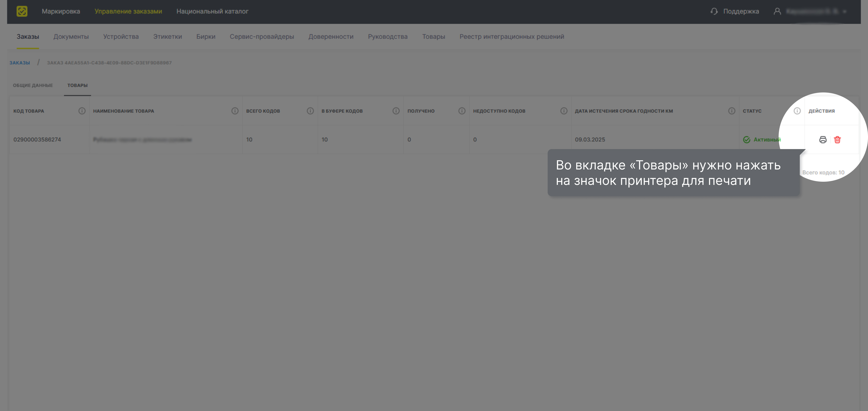Go to Документы section

[x=71, y=36]
